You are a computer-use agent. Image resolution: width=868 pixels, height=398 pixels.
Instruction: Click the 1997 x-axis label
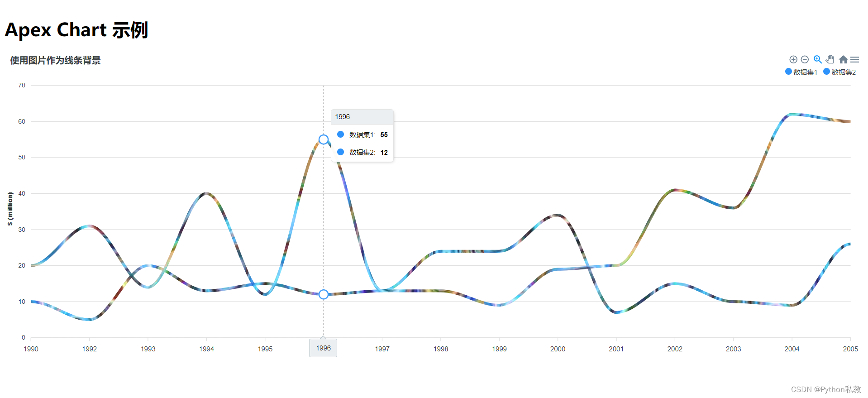[x=382, y=349]
